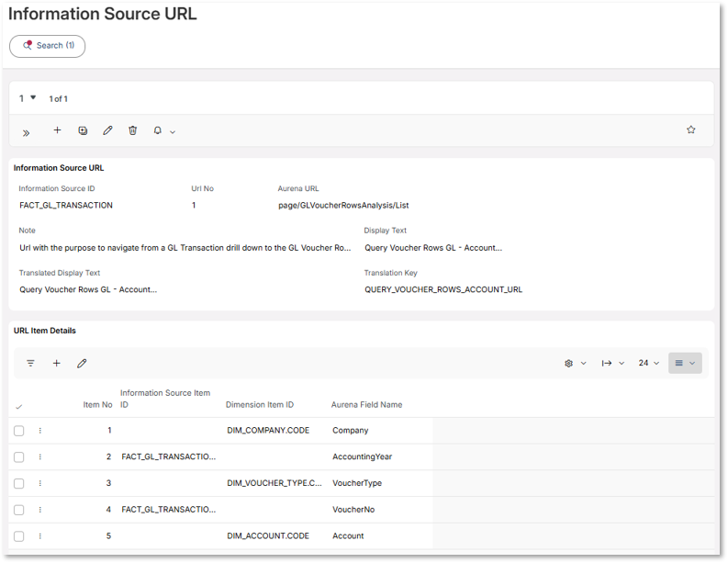This screenshot has height=563, width=728.
Task: Open the list settings gear icon
Action: (x=569, y=364)
